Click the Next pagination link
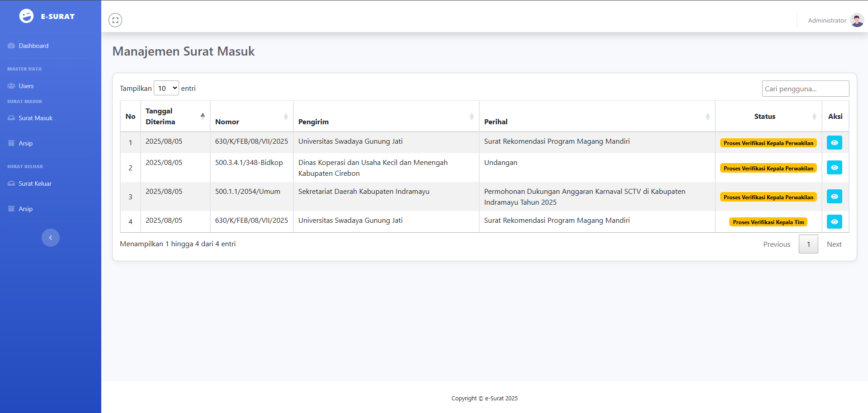The height and width of the screenshot is (413, 868). point(834,244)
